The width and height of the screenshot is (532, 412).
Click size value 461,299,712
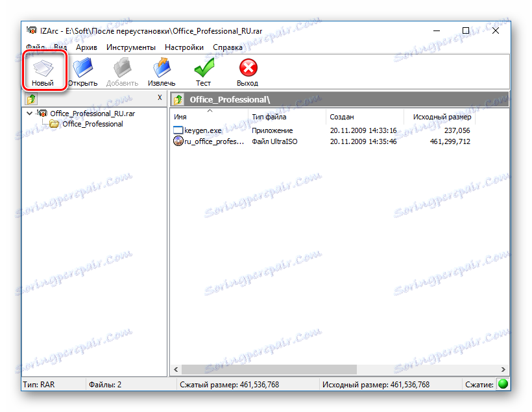[x=450, y=141]
